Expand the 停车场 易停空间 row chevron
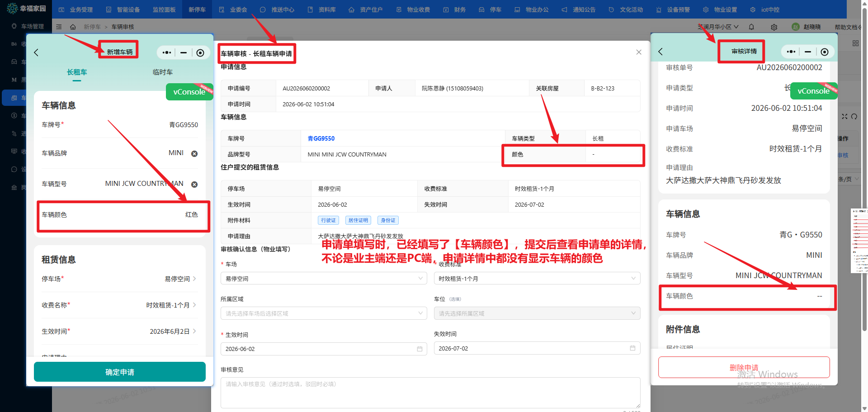The image size is (868, 412). coord(194,279)
